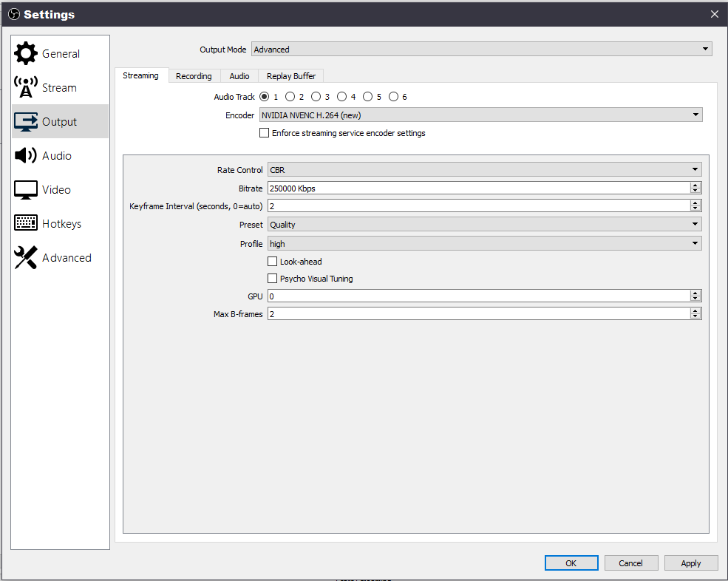The image size is (728, 581).
Task: Click the Apply button
Action: [x=691, y=563]
